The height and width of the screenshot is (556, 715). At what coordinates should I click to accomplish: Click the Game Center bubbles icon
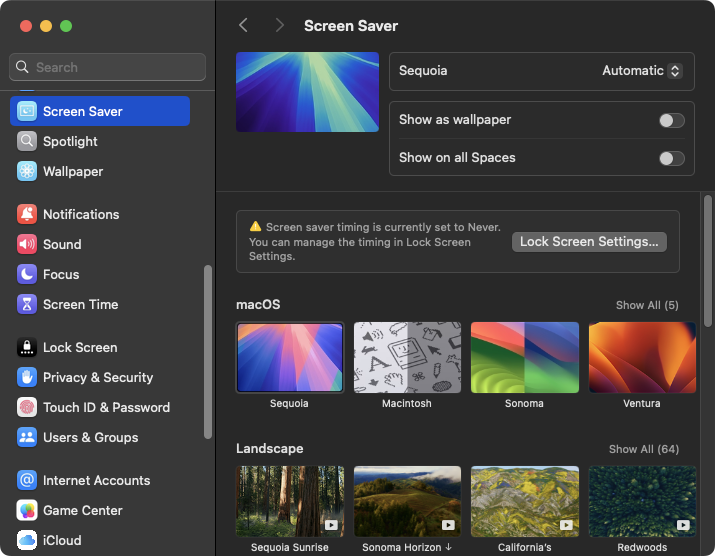coord(27,510)
